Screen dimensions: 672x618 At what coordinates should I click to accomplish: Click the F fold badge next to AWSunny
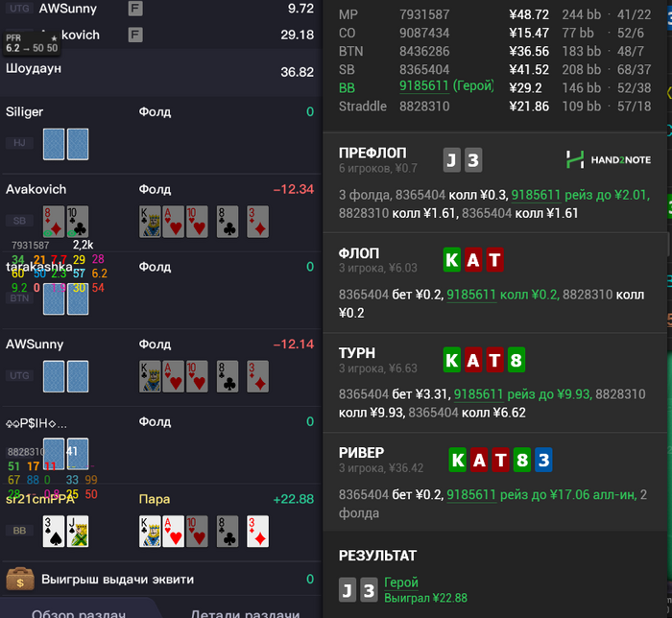point(135,8)
